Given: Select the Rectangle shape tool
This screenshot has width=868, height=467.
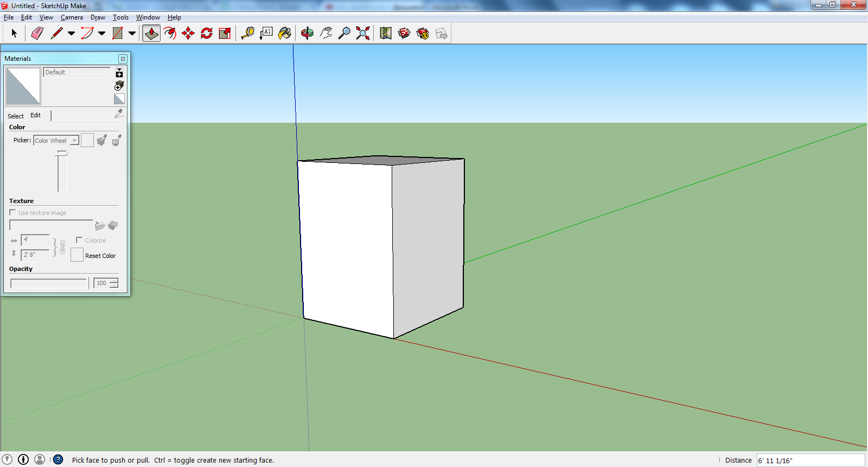Looking at the screenshot, I should pos(117,33).
